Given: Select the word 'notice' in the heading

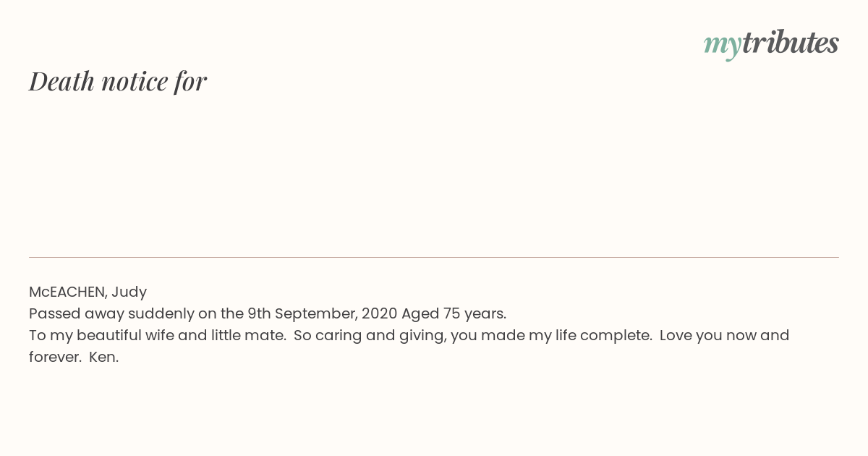Looking at the screenshot, I should pos(135,82).
